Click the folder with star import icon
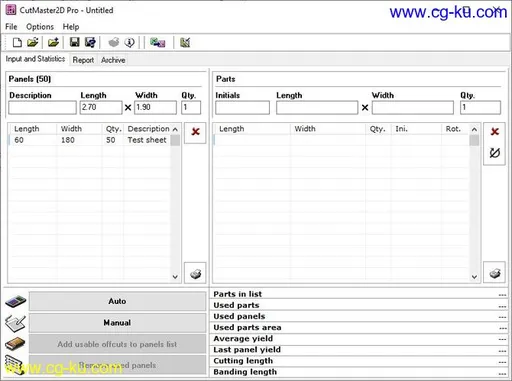 pyautogui.click(x=53, y=42)
